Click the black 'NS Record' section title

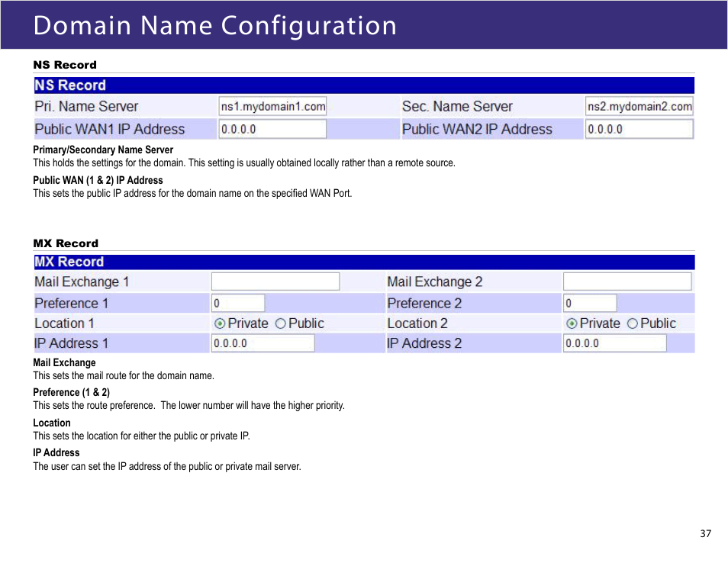point(65,65)
